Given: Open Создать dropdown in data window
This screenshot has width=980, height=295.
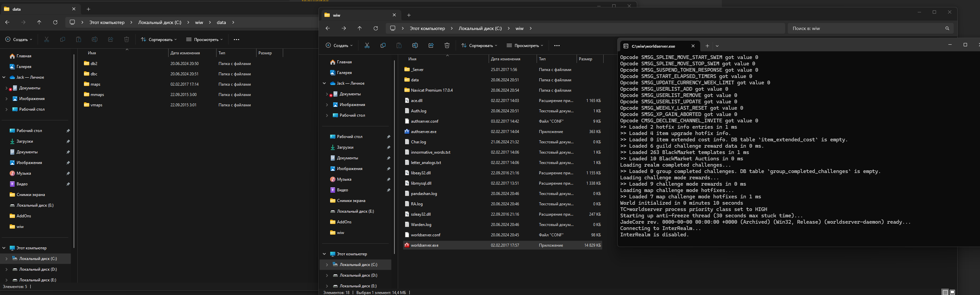Looking at the screenshot, I should (x=19, y=40).
